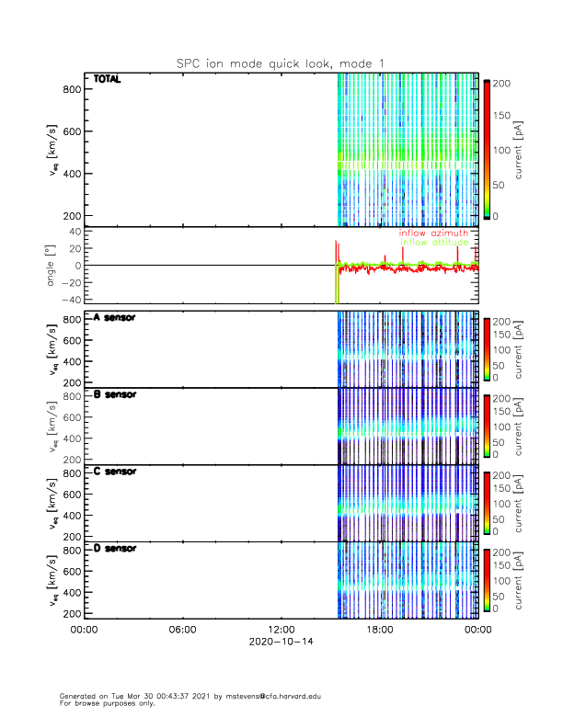Select the 'D sensor' panel label
This screenshot has height=728, width=563.
[114, 549]
